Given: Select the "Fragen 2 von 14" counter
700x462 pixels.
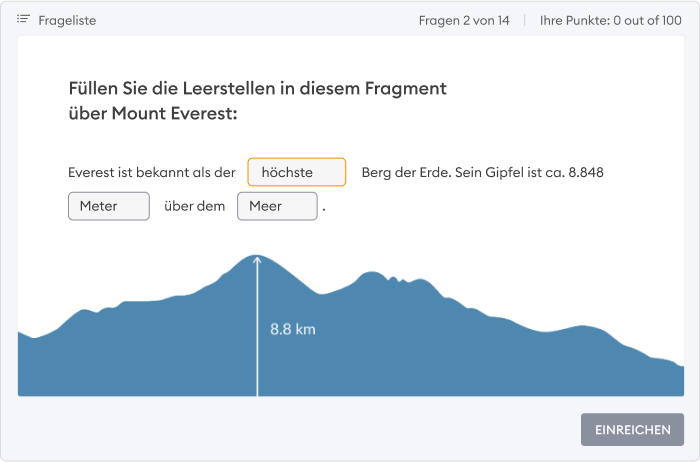Looking at the screenshot, I should point(464,21).
